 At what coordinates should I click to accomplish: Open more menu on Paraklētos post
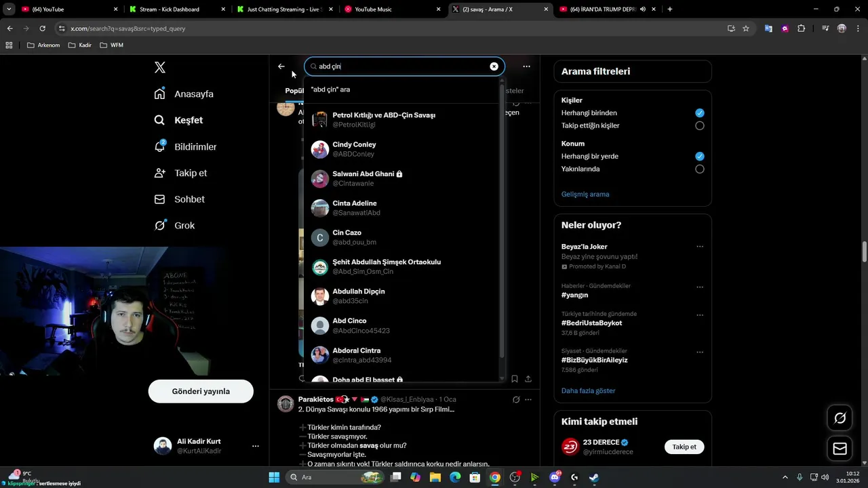528,400
